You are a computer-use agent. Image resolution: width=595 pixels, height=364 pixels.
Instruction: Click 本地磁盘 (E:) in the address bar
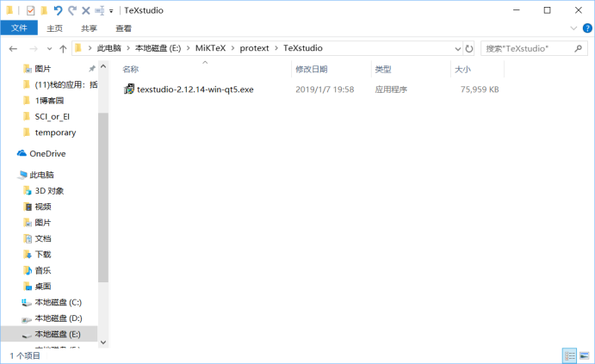[158, 48]
